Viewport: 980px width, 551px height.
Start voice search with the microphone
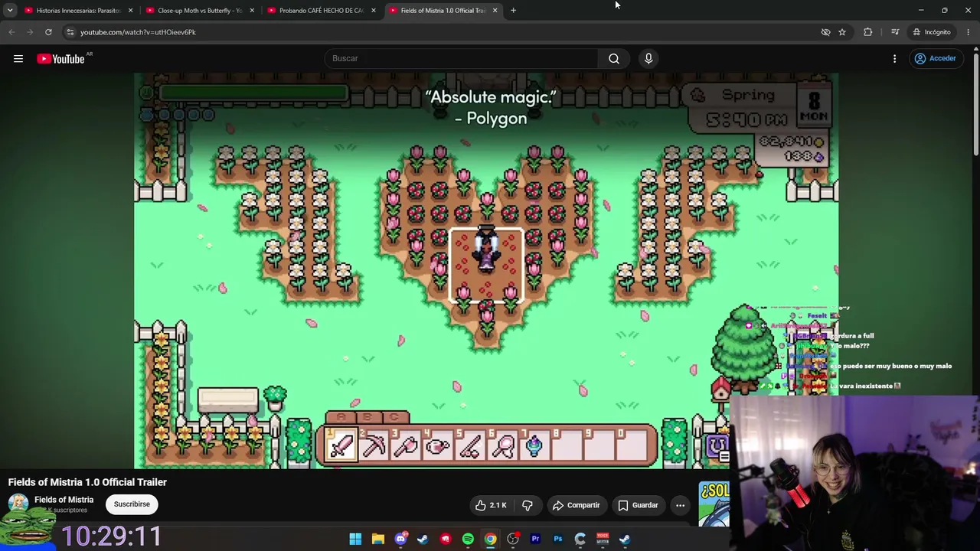tap(648, 58)
